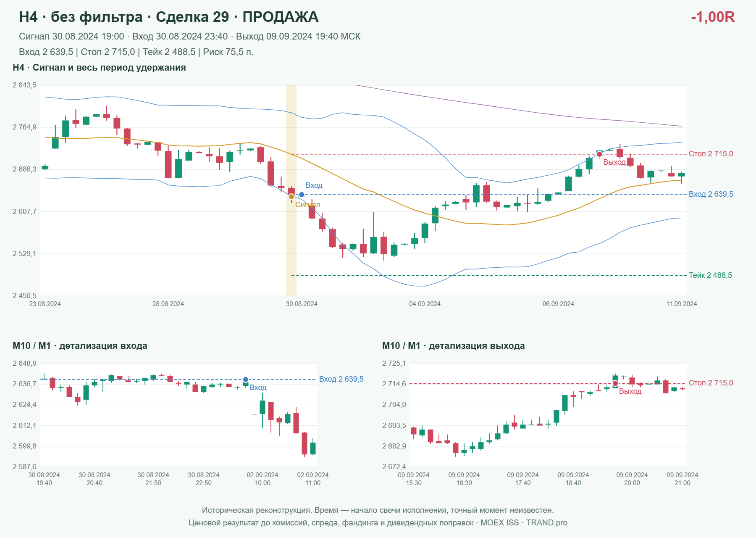Click the green 'Тейк 2 488,5' label
This screenshot has height=538, width=756.
pos(710,275)
